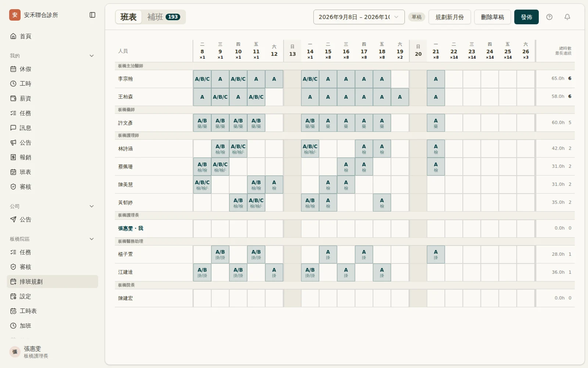This screenshot has width=588, height=368.
Task: Select 江建達 shift cell on day 12
Action: point(274,272)
